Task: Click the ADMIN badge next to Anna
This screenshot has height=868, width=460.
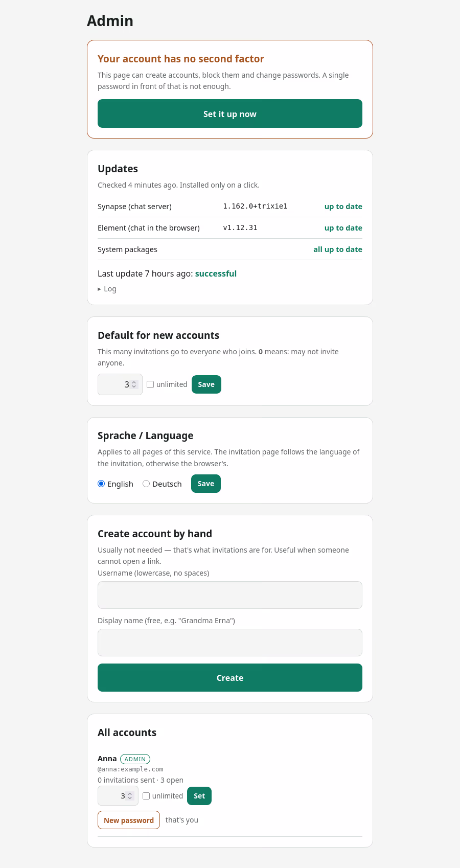Action: [135, 759]
